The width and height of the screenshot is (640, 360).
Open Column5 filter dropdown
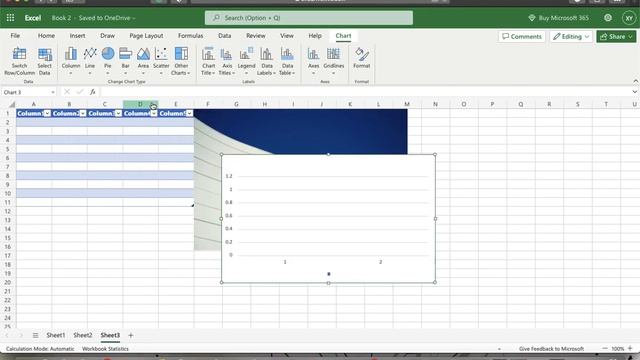click(x=189, y=113)
